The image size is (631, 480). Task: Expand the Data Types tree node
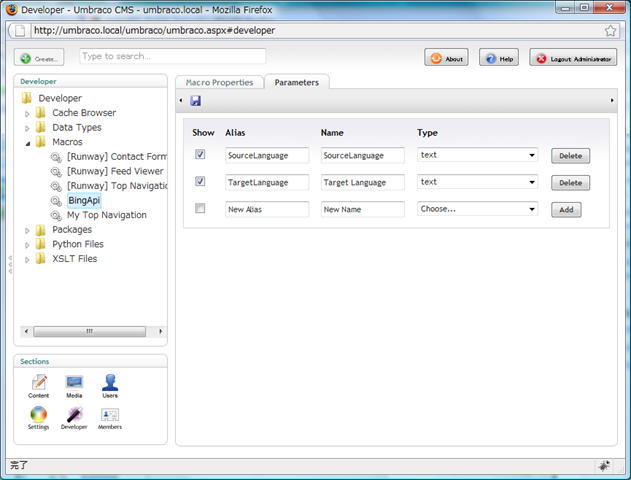click(27, 129)
